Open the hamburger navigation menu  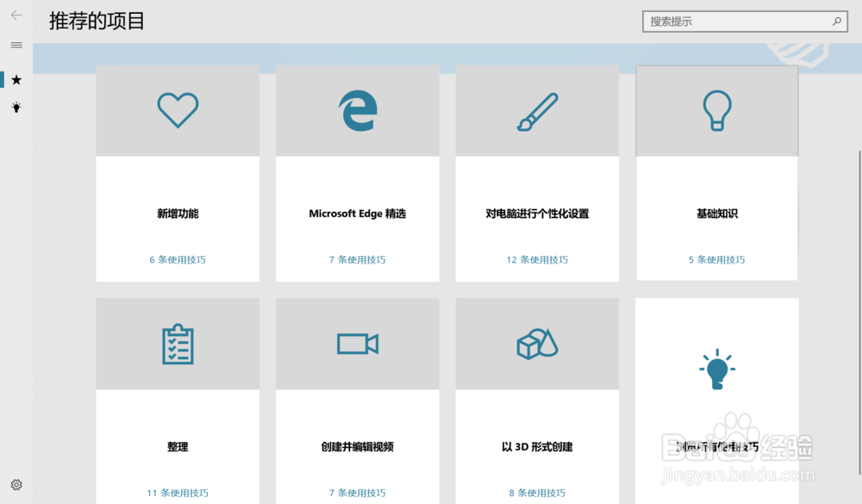click(16, 45)
